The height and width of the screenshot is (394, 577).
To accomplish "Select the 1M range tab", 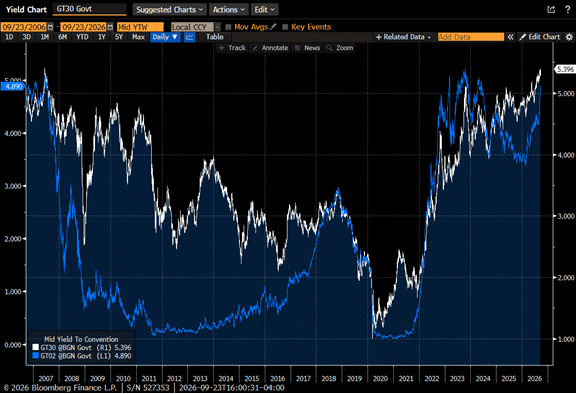I will (45, 37).
